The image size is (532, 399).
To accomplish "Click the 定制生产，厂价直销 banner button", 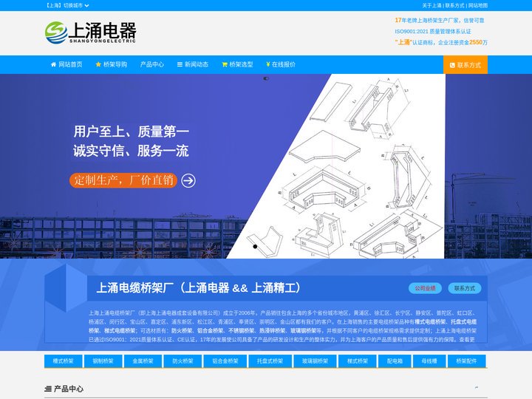I will pos(123,180).
